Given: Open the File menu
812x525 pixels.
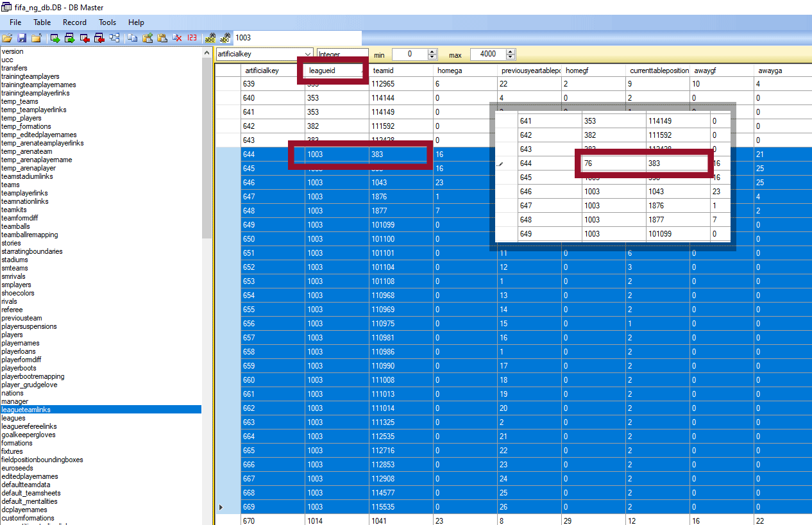Looking at the screenshot, I should (x=15, y=22).
